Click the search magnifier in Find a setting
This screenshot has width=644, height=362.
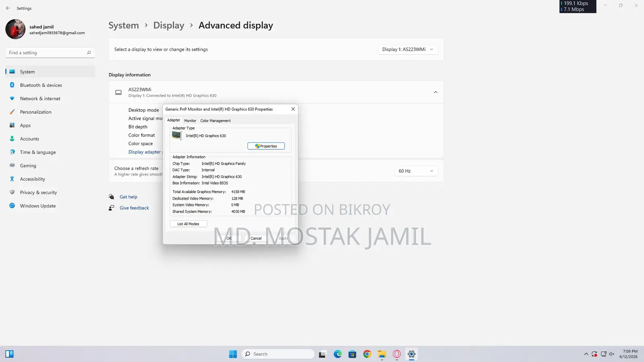89,53
